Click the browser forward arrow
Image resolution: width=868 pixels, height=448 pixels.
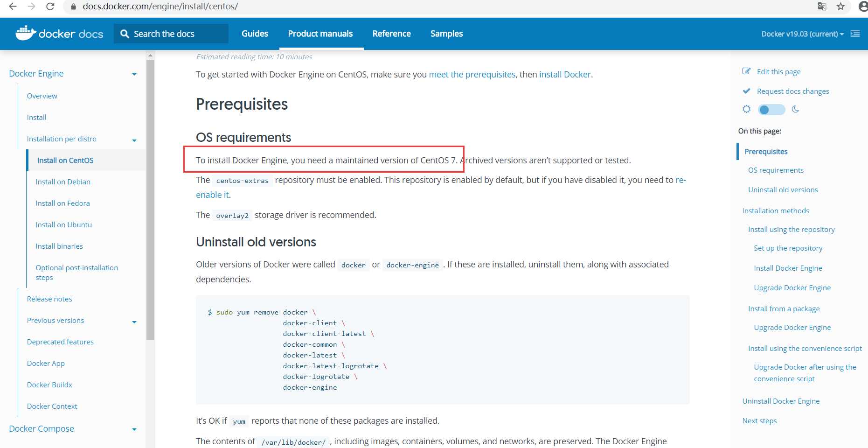pyautogui.click(x=31, y=7)
